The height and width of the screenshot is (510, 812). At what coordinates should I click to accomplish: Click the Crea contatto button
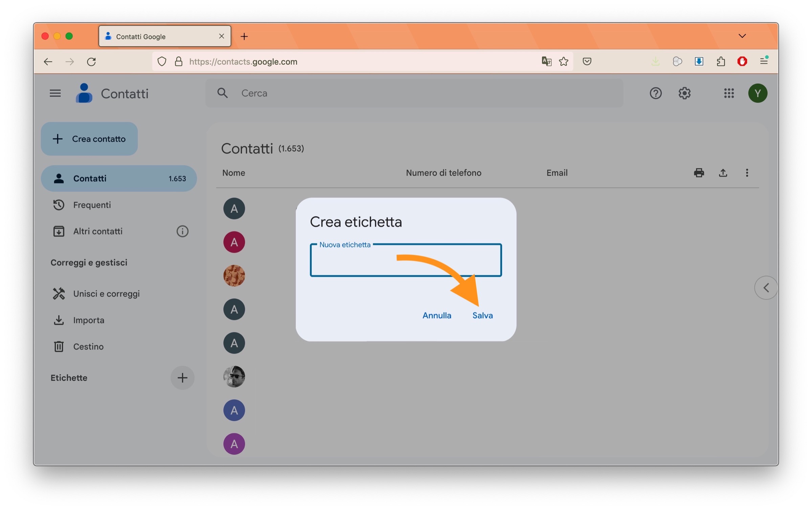click(x=89, y=139)
